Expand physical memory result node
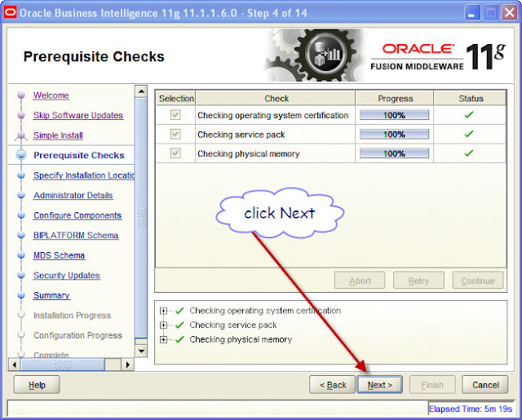This screenshot has height=420, width=522. 163,339
